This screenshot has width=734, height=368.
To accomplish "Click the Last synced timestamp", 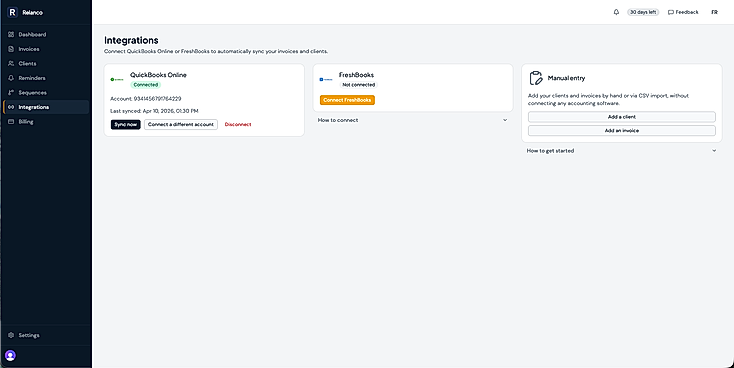I will [154, 111].
